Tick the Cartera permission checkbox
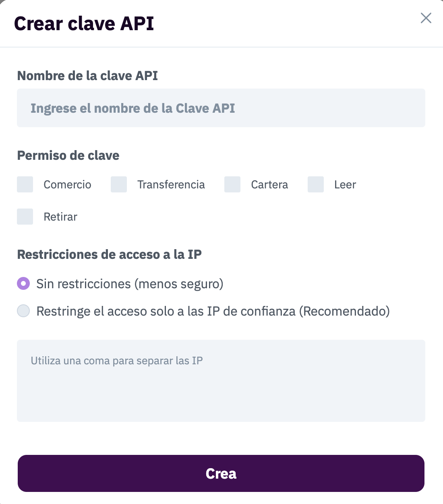Screen dimensions: 443x504 click(x=232, y=184)
